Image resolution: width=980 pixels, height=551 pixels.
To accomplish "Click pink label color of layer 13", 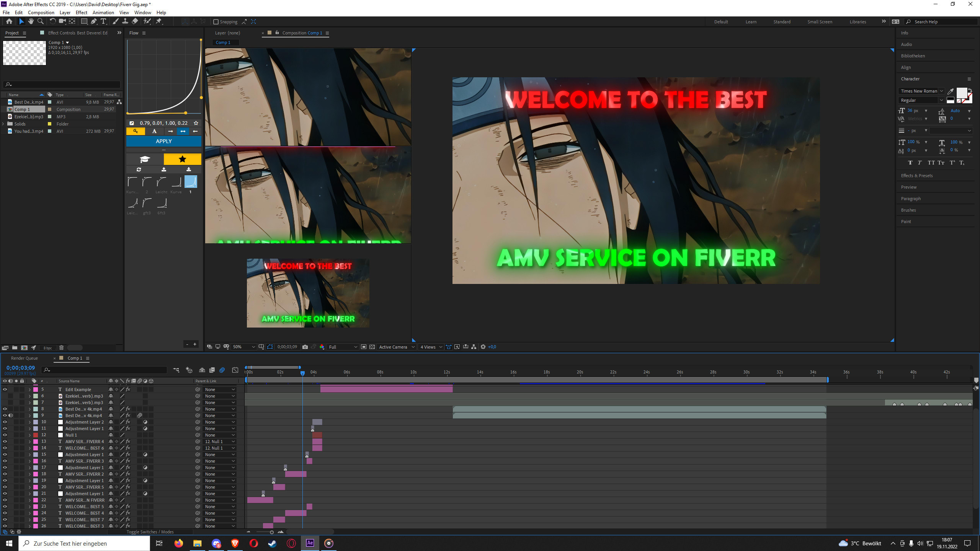I will (36, 442).
